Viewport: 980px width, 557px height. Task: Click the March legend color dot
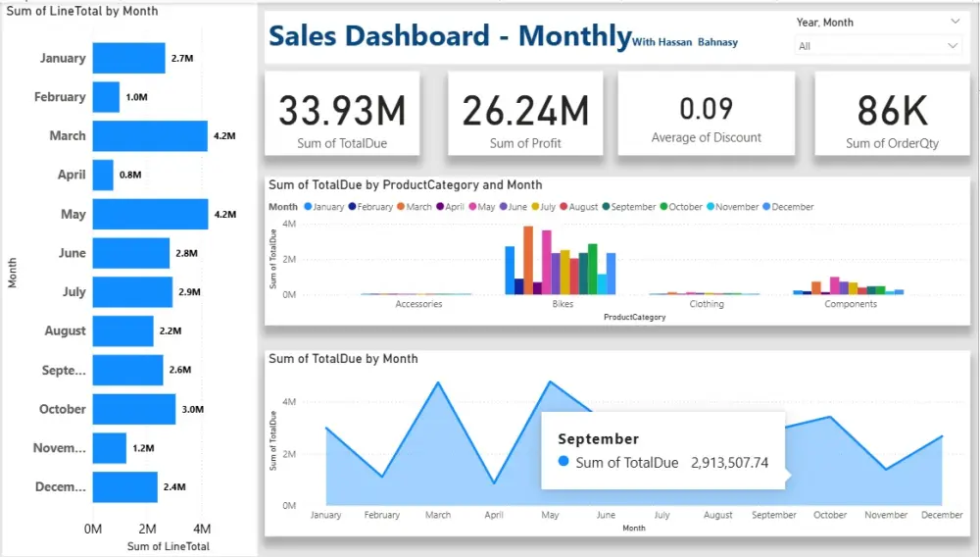401,206
